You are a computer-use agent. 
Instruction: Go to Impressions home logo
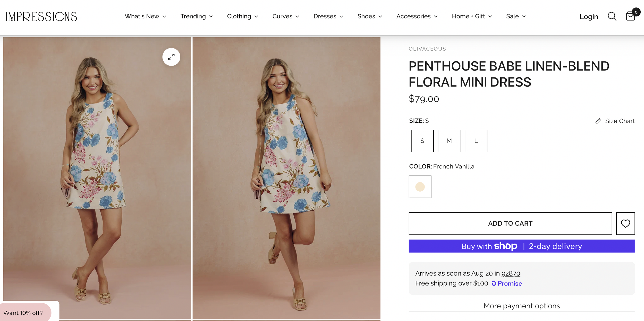[x=41, y=17]
